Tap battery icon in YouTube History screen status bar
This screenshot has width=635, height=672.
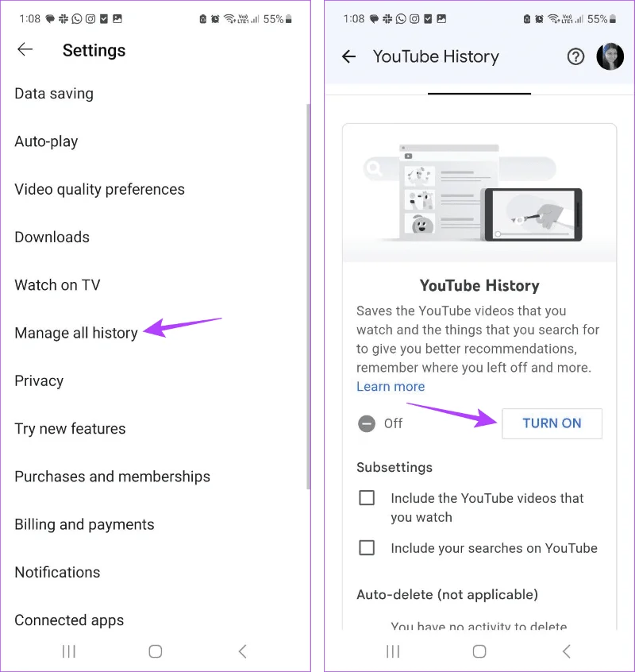pyautogui.click(x=613, y=19)
